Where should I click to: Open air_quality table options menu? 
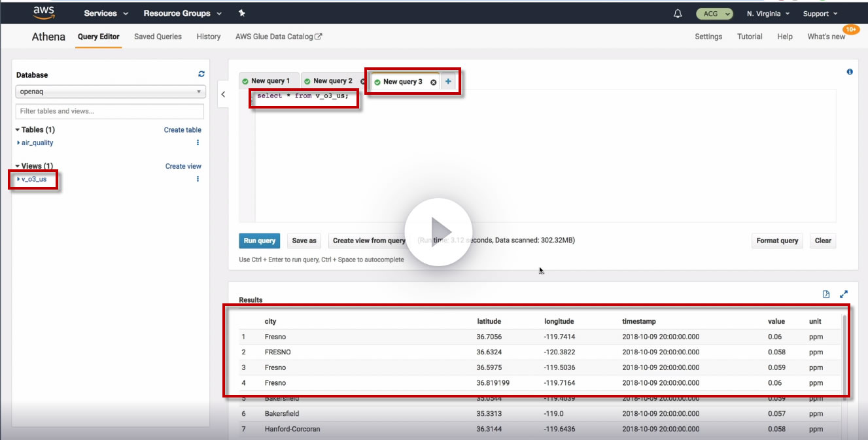(198, 143)
